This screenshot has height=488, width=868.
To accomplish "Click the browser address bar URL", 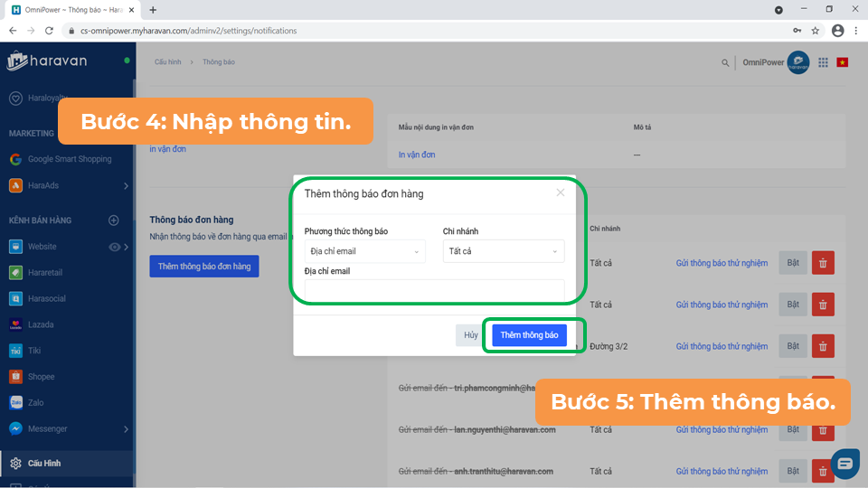I will click(x=188, y=31).
